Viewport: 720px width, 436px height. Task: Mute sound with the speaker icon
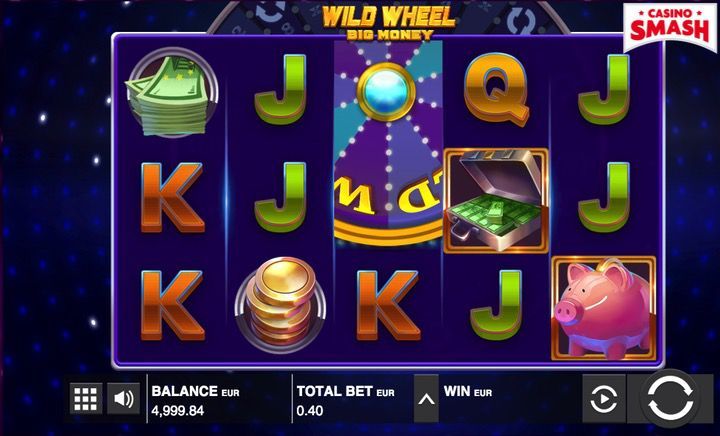(x=124, y=398)
